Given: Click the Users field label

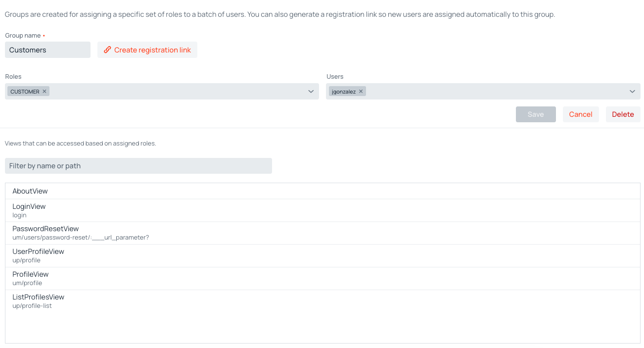Looking at the screenshot, I should 335,77.
